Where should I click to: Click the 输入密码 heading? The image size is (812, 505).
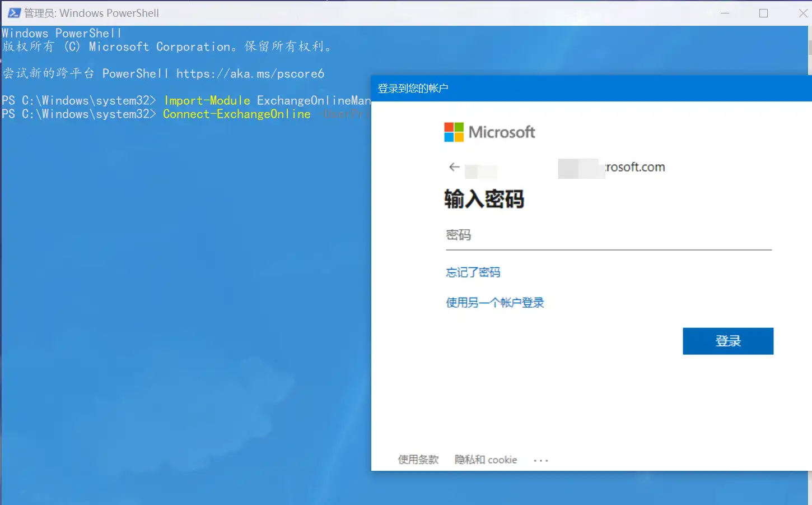pyautogui.click(x=484, y=200)
